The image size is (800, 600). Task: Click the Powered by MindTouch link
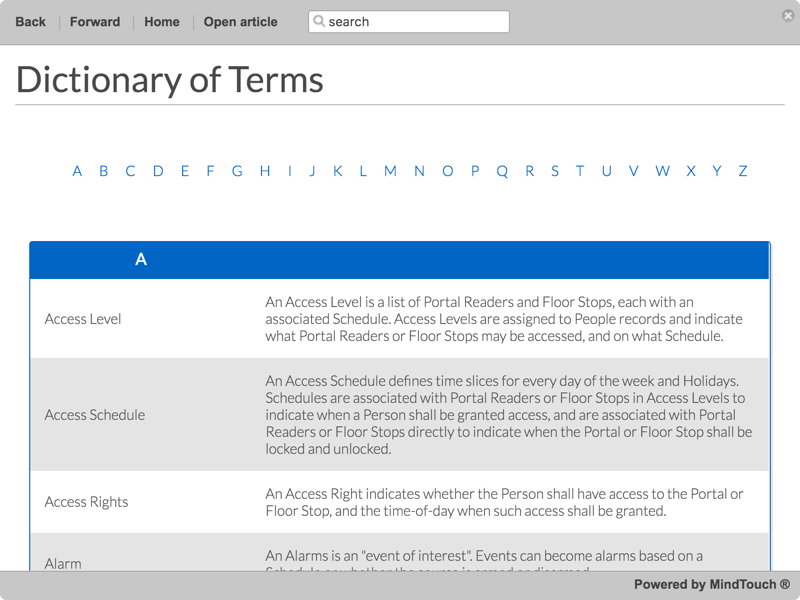(x=710, y=584)
